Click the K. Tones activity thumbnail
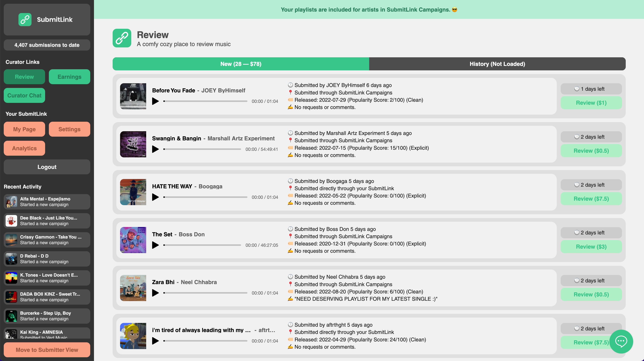Viewport: 644px width, 361px height. tap(12, 278)
